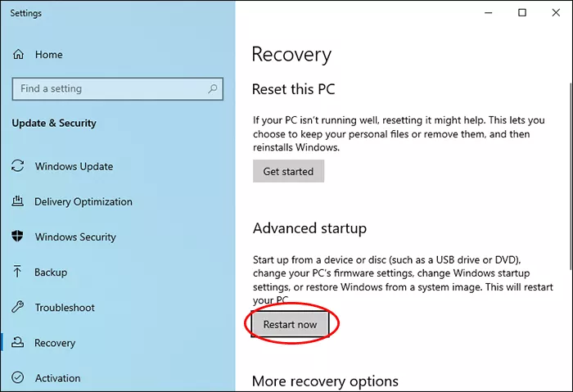
Task: Click the Home house icon
Action: coord(18,55)
